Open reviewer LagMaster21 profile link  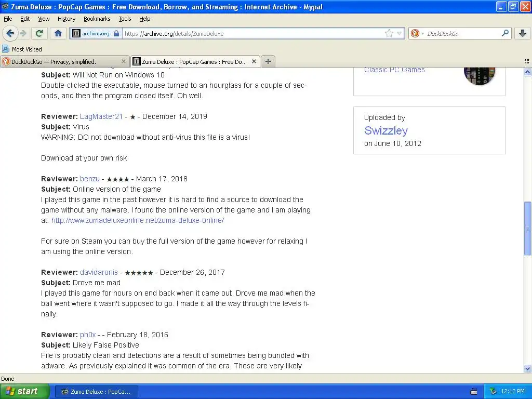(101, 116)
